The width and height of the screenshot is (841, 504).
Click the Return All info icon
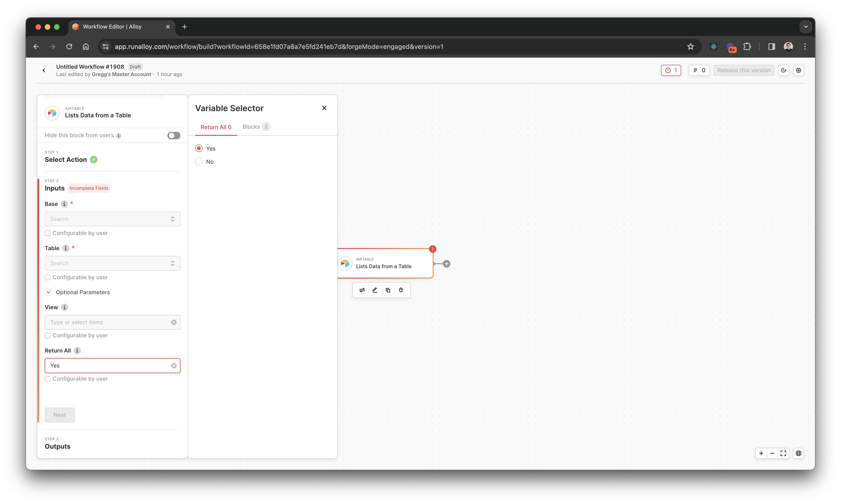(77, 350)
